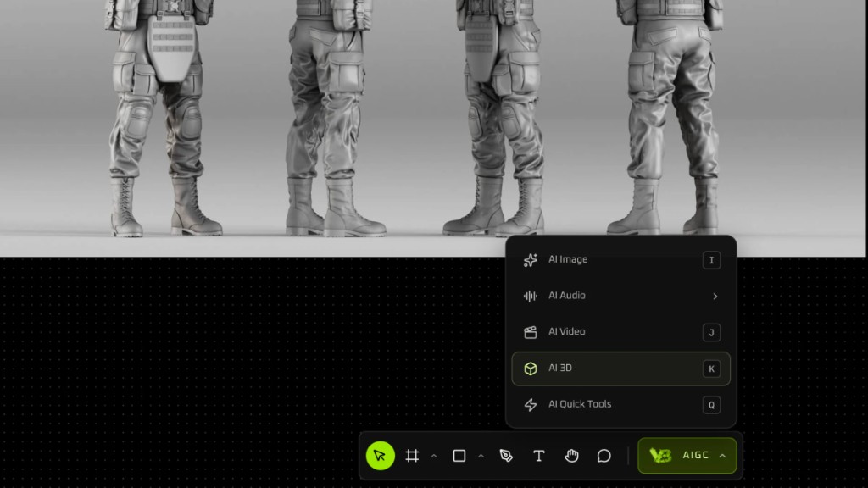Choose AI Video from the menu

click(621, 332)
